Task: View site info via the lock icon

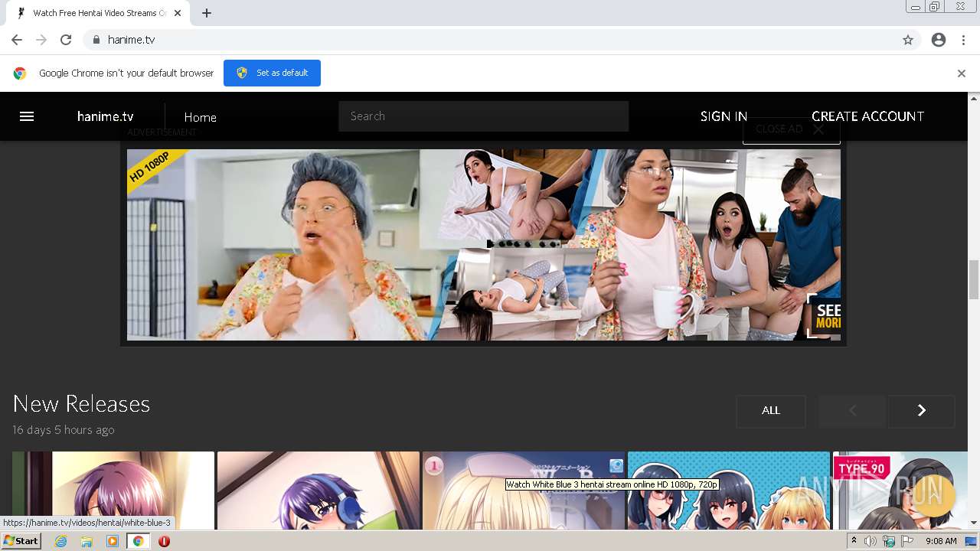Action: pos(96,40)
